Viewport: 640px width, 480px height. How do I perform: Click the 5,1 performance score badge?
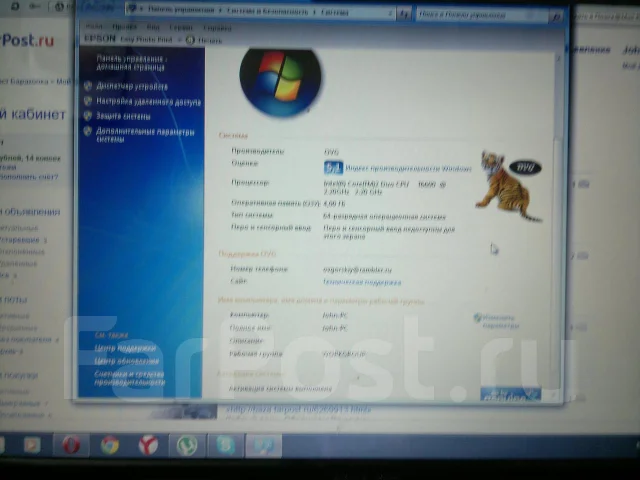(x=333, y=168)
